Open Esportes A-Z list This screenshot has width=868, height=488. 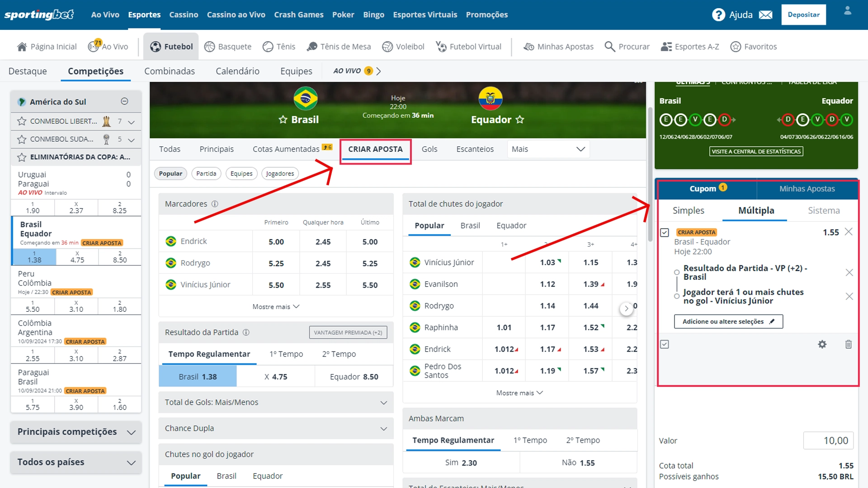pyautogui.click(x=689, y=47)
